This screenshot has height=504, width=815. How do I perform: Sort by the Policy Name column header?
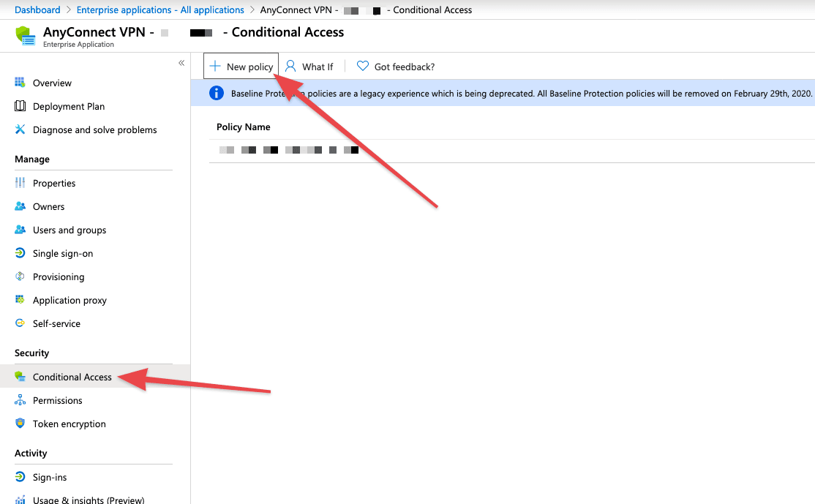(243, 127)
